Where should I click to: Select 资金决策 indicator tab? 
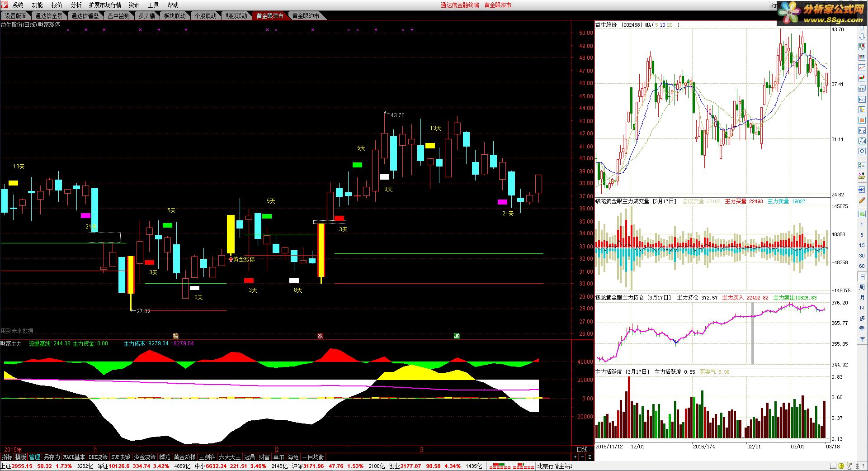pyautogui.click(x=145, y=457)
